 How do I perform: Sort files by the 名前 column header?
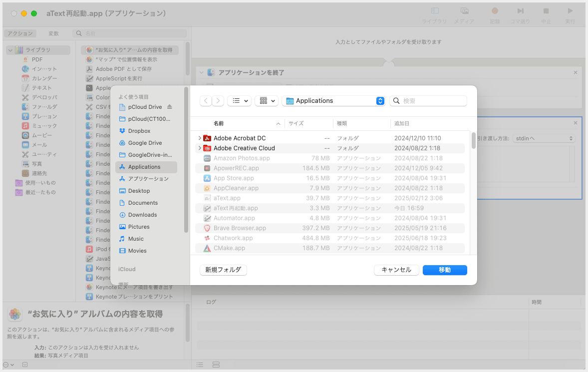219,123
